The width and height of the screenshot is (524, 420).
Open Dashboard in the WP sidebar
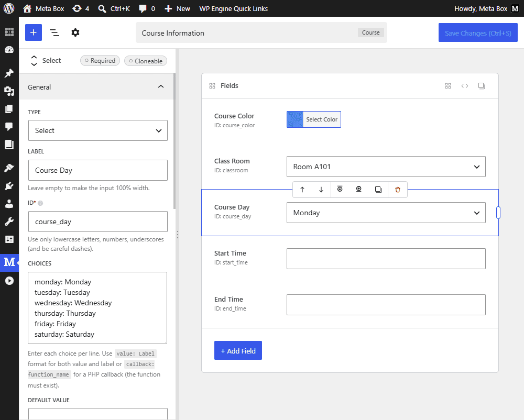[9, 50]
